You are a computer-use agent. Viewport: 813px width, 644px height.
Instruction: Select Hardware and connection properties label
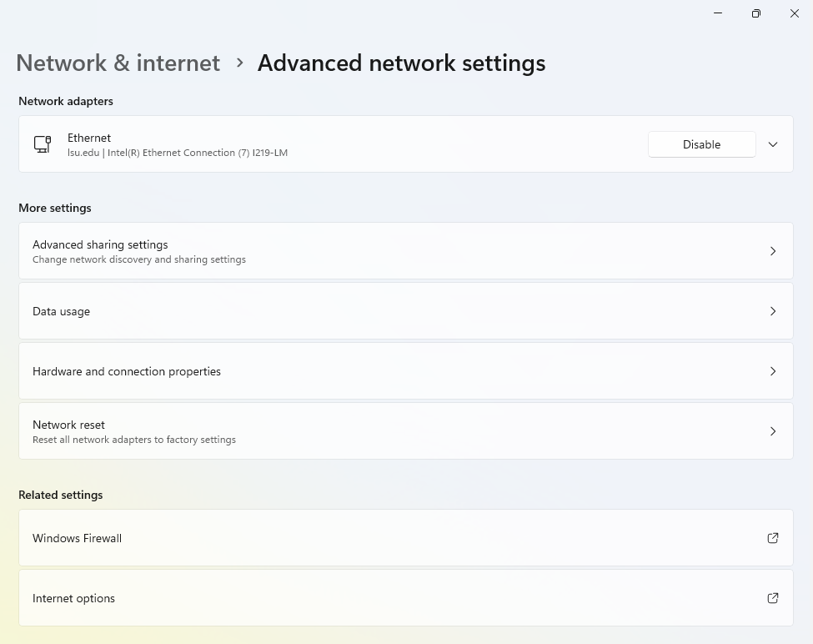coord(127,371)
